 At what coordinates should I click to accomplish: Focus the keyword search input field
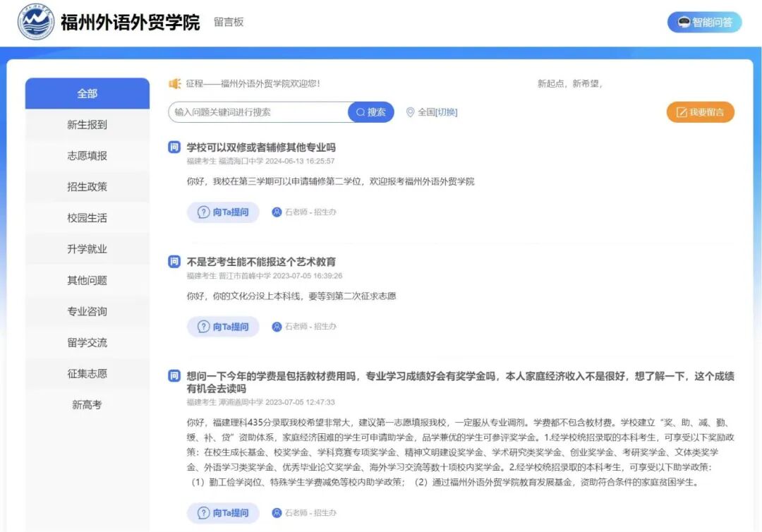pyautogui.click(x=258, y=112)
